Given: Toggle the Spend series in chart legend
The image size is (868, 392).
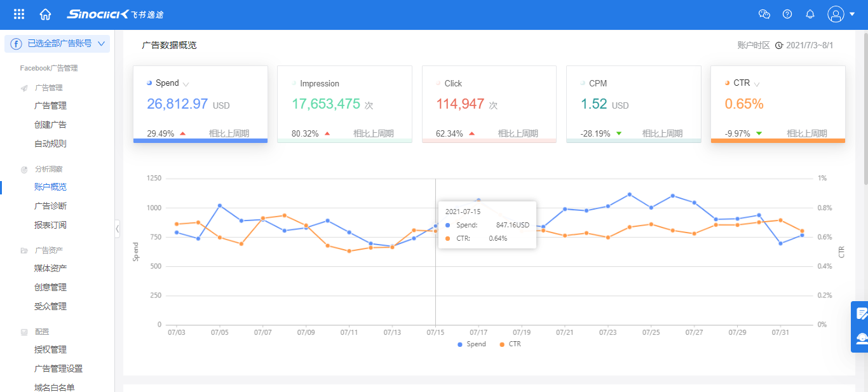Looking at the screenshot, I should point(471,344).
